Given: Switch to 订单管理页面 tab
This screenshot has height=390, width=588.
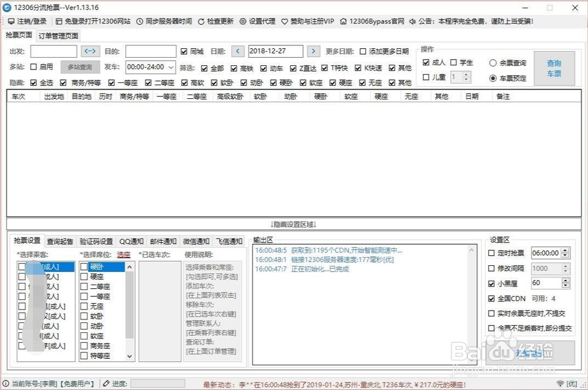Looking at the screenshot, I should 58,36.
